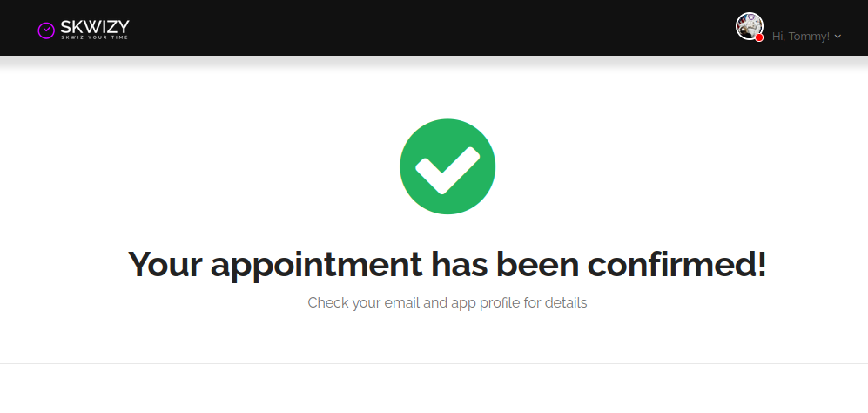Click the red status dot on avatar
This screenshot has width=868, height=413.
pyautogui.click(x=759, y=37)
